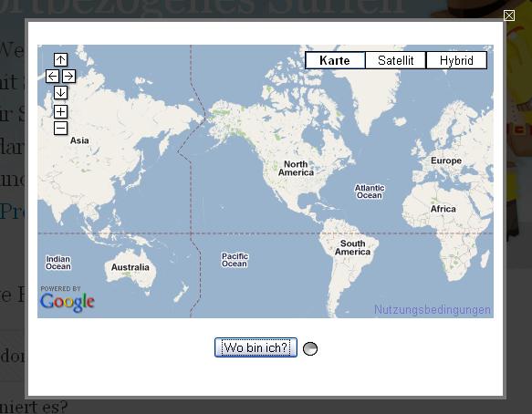This screenshot has width=532, height=414.
Task: Pan the map left with the arrow
Action: (52, 77)
